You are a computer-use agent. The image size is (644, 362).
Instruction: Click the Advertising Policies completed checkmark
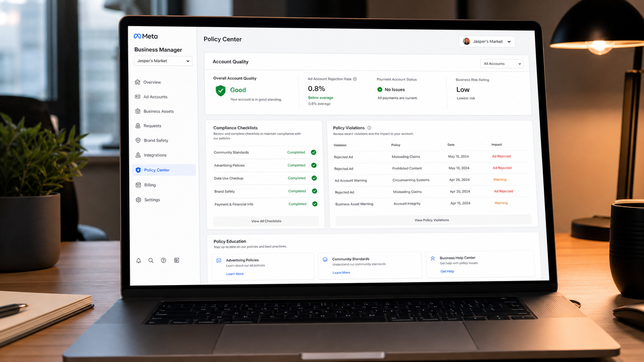tap(314, 165)
